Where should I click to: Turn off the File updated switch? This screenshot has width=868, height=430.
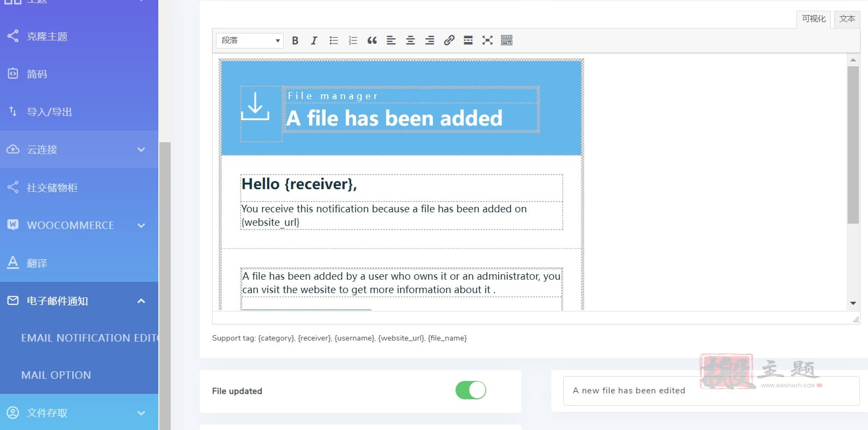471,390
